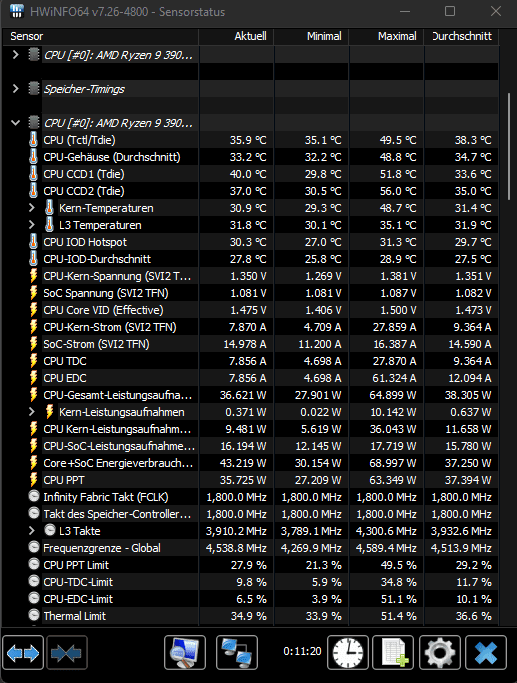Click the Sensor column header
This screenshot has width=517, height=683.
[101, 37]
